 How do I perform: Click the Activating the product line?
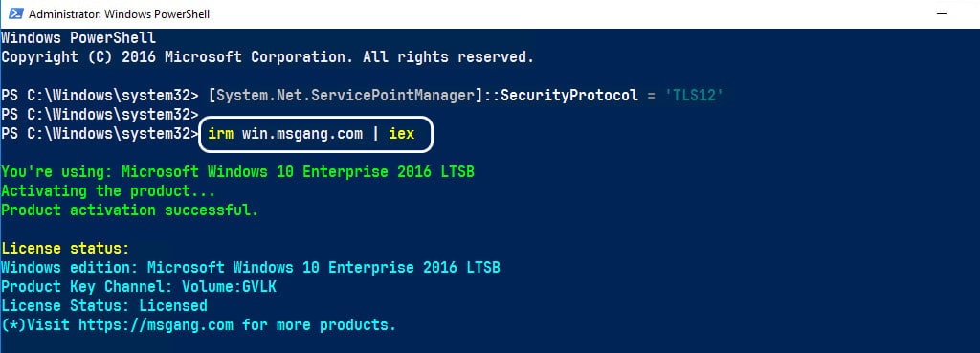pos(108,190)
